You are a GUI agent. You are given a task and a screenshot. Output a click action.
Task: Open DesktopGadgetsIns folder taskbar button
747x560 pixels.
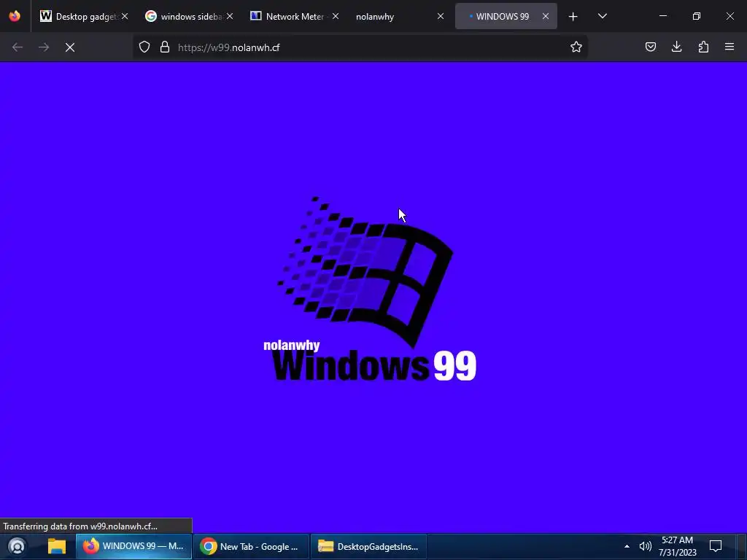pyautogui.click(x=368, y=546)
